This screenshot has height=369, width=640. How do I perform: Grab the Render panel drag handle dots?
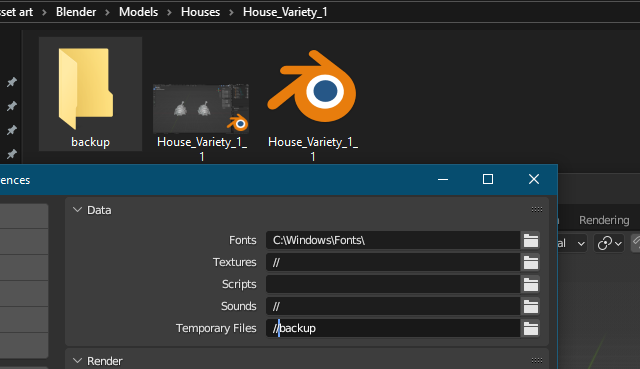click(537, 361)
